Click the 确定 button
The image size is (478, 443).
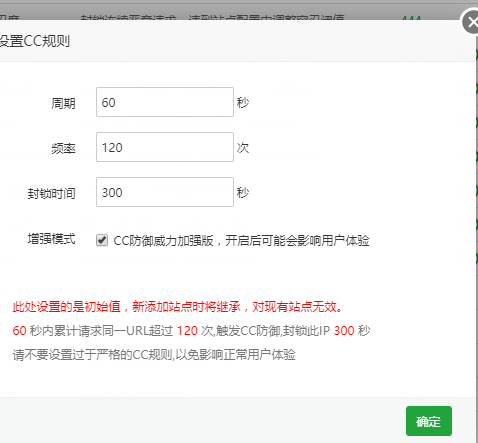point(429,421)
